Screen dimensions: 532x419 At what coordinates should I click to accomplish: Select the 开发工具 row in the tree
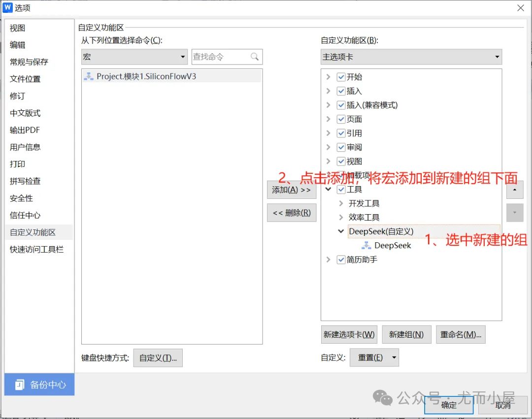pos(364,203)
